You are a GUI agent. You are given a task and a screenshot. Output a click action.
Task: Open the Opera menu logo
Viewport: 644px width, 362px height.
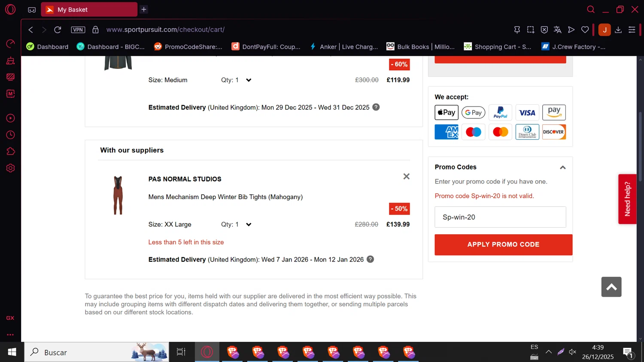[x=10, y=9]
